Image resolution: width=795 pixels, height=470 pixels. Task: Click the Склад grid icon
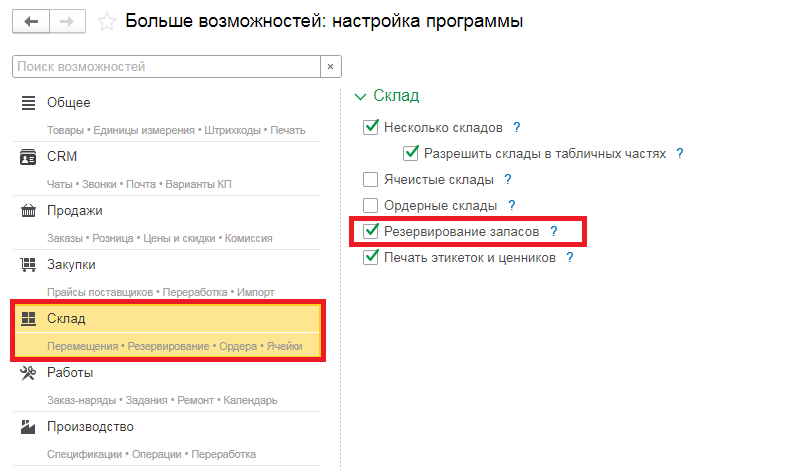[x=28, y=318]
